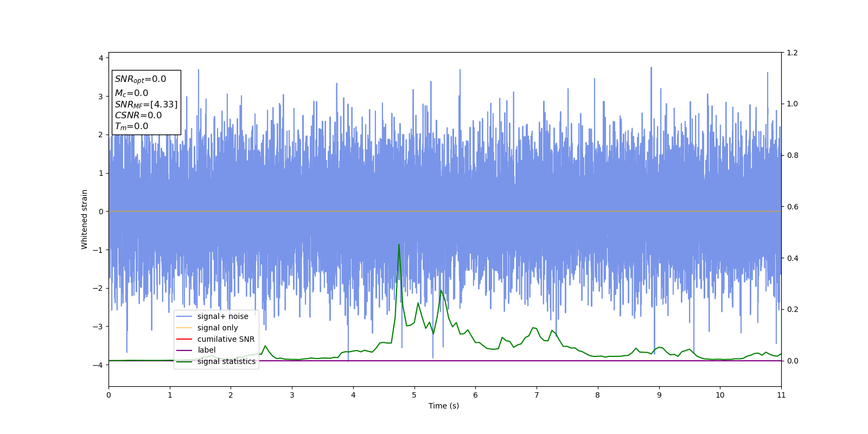Click the right y-axis tick label 1.2
The image size is (868, 434).
click(792, 53)
